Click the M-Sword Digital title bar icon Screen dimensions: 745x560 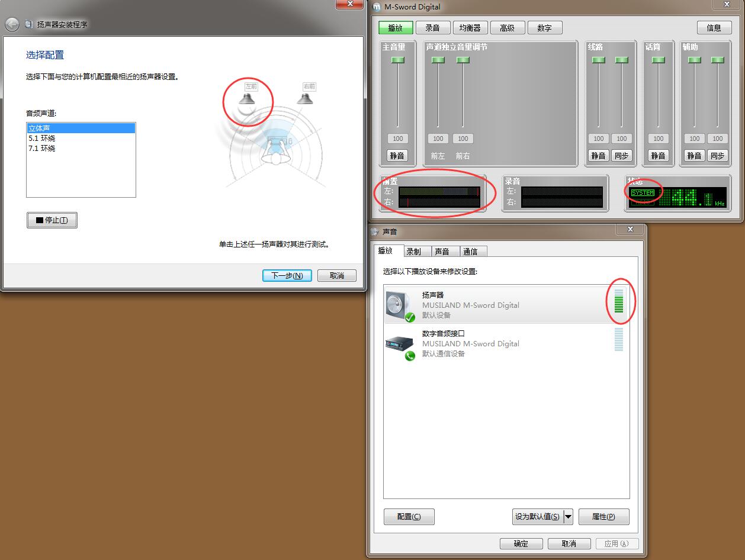click(x=377, y=7)
